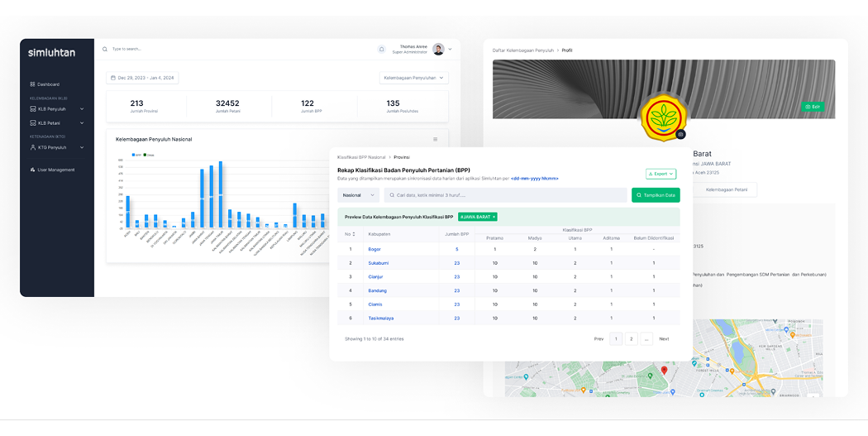
Task: Focus the 'Cari data' search field
Action: pyautogui.click(x=505, y=195)
